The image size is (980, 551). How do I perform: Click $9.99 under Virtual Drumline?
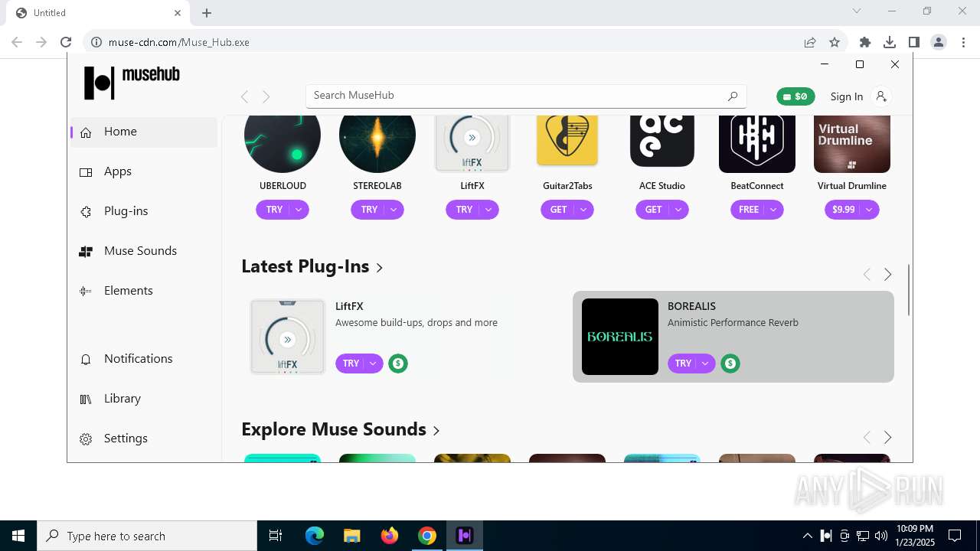click(x=842, y=210)
